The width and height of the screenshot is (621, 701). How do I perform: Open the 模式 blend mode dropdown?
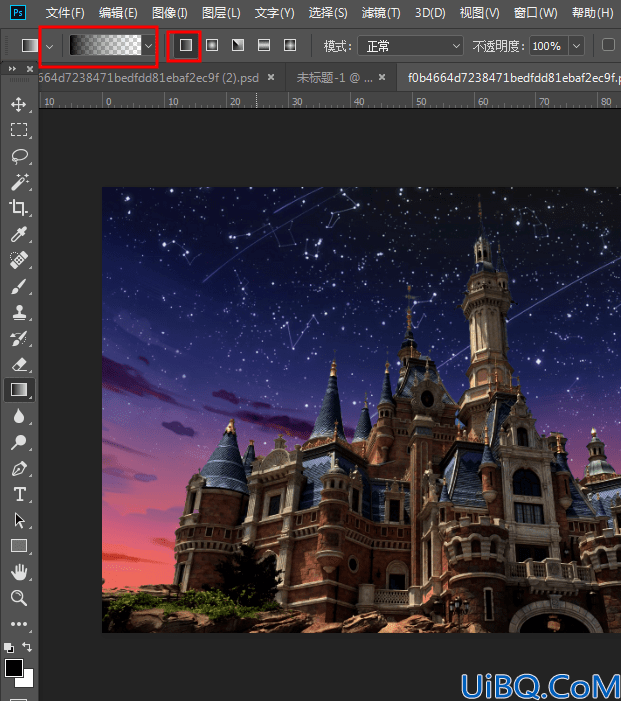pos(410,46)
